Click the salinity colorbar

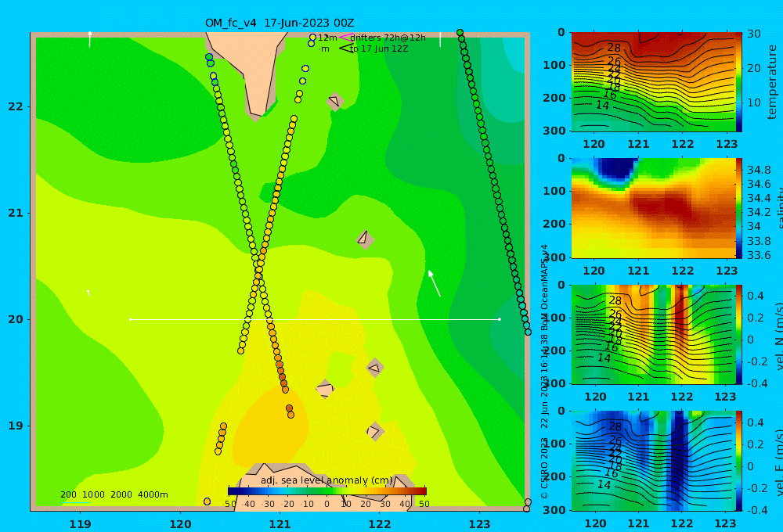[738, 208]
